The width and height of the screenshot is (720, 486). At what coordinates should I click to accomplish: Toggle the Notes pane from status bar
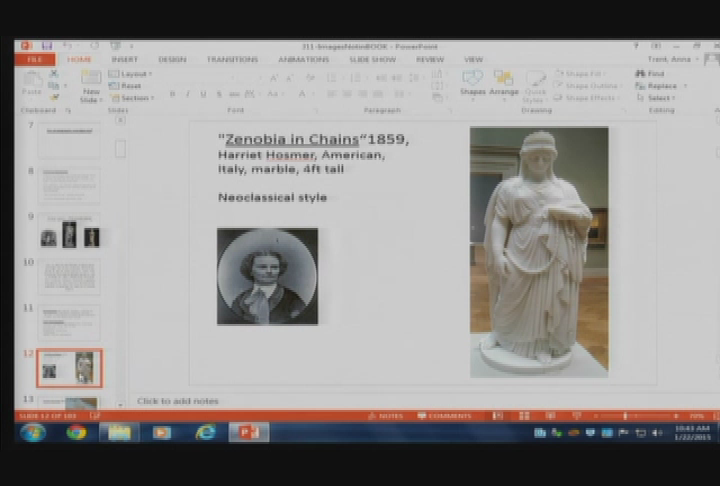coord(386,416)
